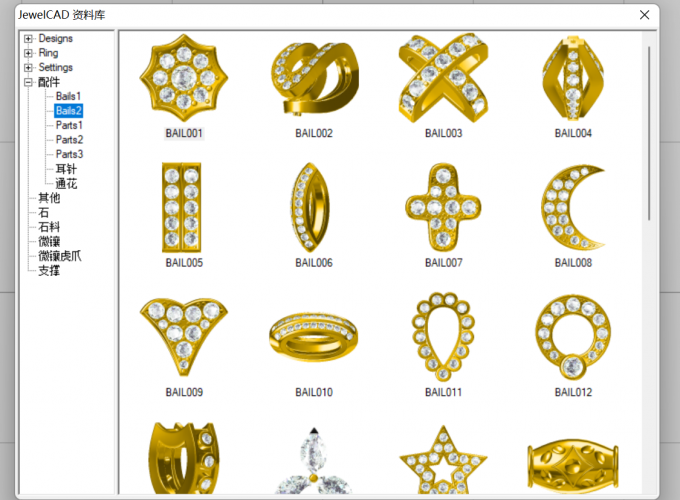Select the 微镶虎爪 category
The height and width of the screenshot is (500, 680).
pos(60,256)
